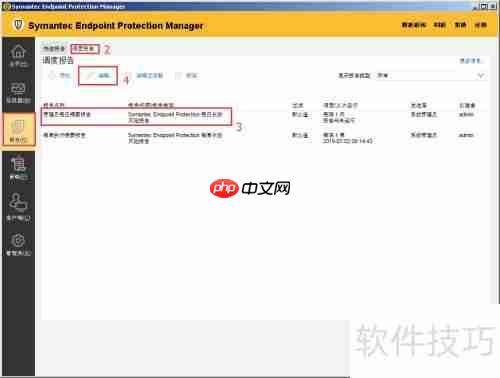This screenshot has height=378, width=500.
Task: Click the Symantec shield logo
Action: 18,25
